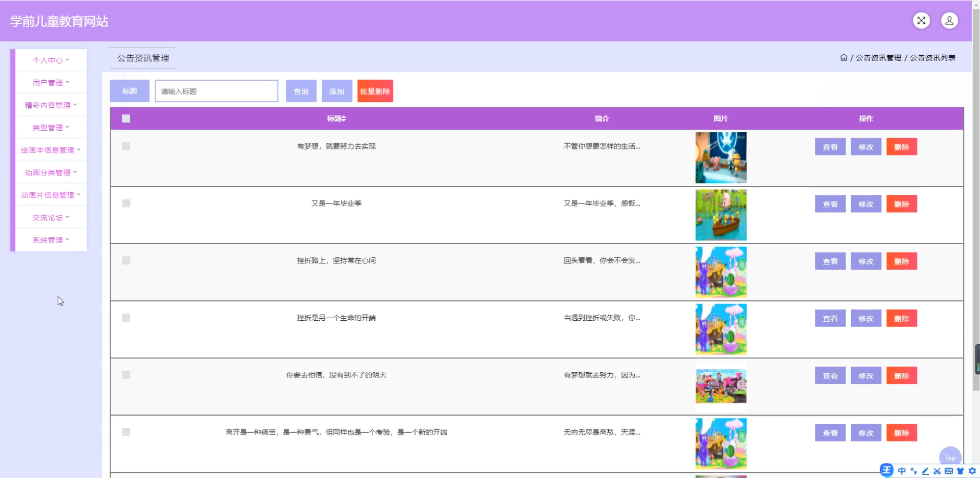Check the row 又是一年毕业季
Screen dimensions: 980x478
tap(126, 204)
